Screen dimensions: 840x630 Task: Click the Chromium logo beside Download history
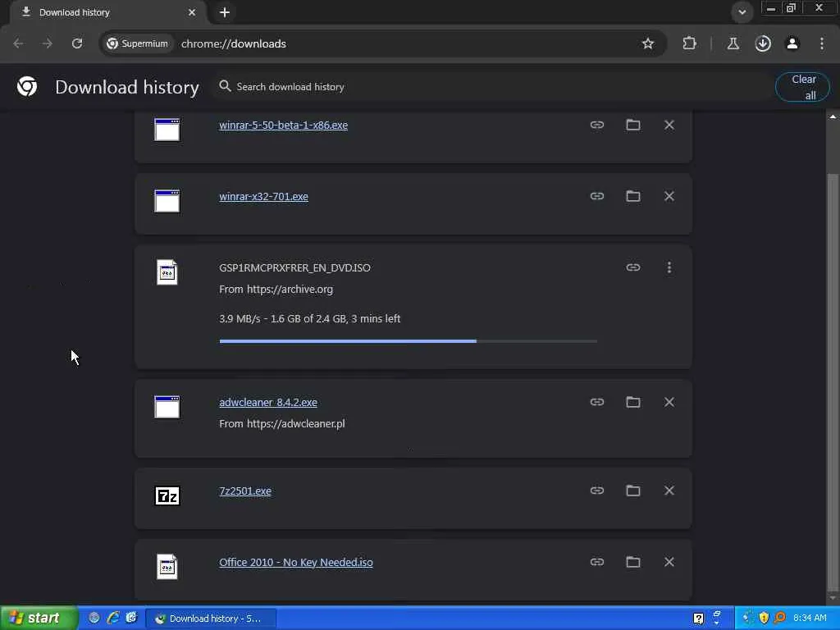27,86
